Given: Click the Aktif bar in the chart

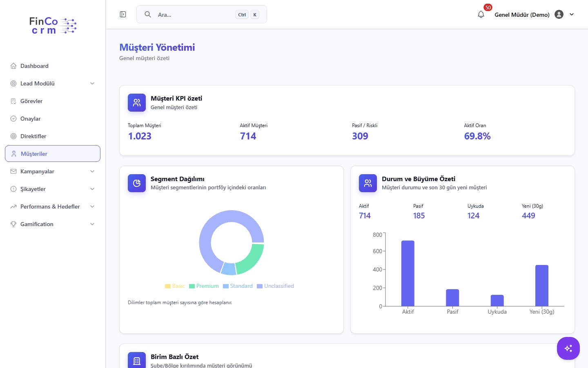Looking at the screenshot, I should point(408,273).
